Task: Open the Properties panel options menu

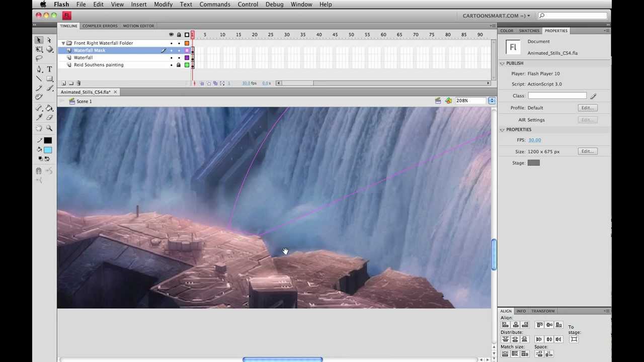Action: click(607, 31)
